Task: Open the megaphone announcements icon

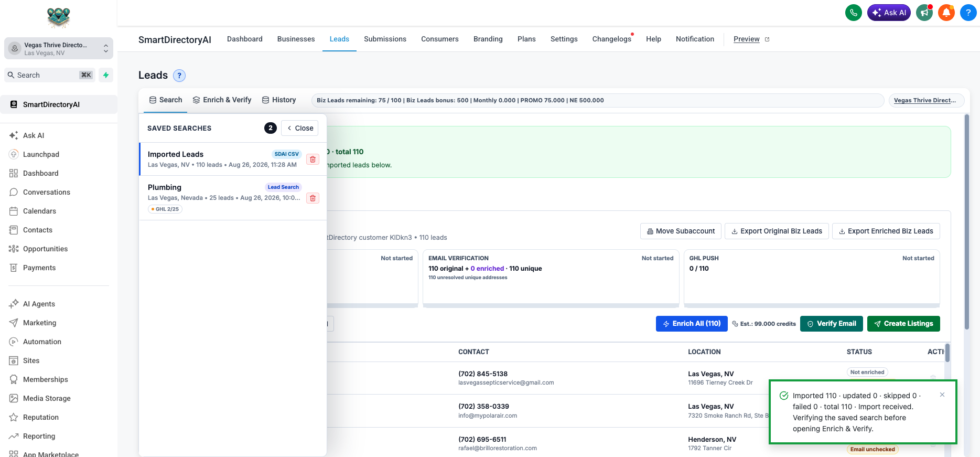Action: [924, 13]
